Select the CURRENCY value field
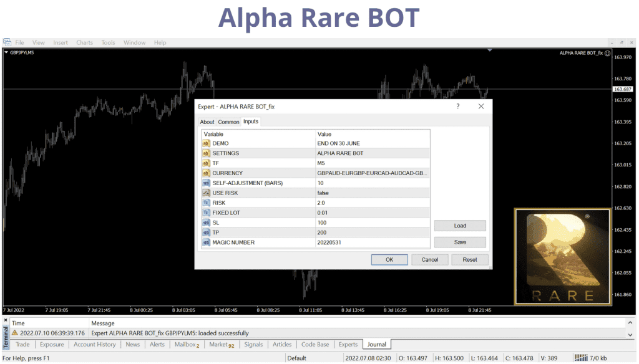Image resolution: width=639 pixels, height=364 pixels. coord(373,173)
